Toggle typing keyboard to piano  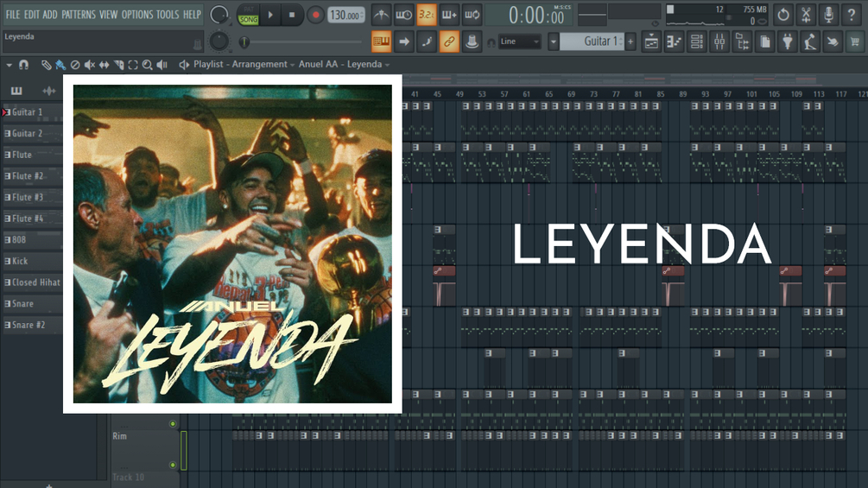[381, 41]
